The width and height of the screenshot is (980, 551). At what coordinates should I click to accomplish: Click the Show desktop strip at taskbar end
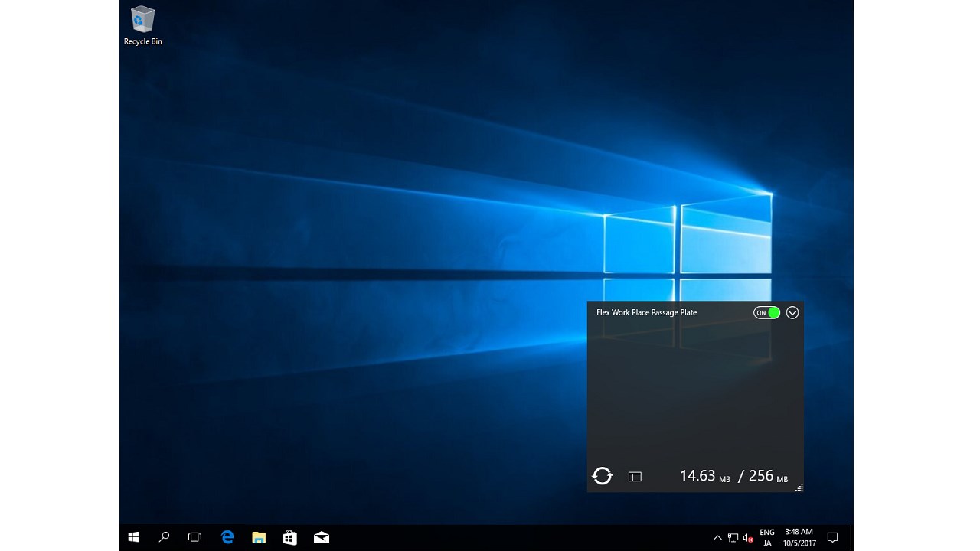click(x=851, y=537)
